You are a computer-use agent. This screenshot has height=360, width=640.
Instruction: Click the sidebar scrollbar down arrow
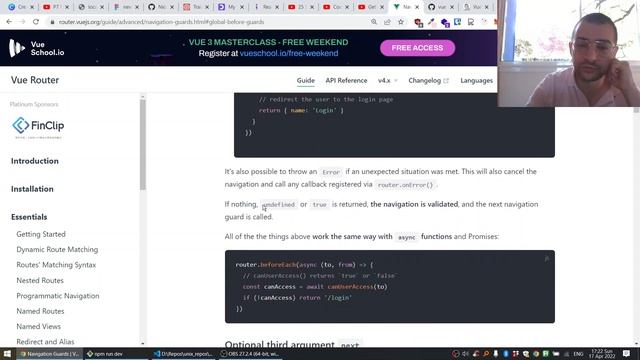point(142,343)
